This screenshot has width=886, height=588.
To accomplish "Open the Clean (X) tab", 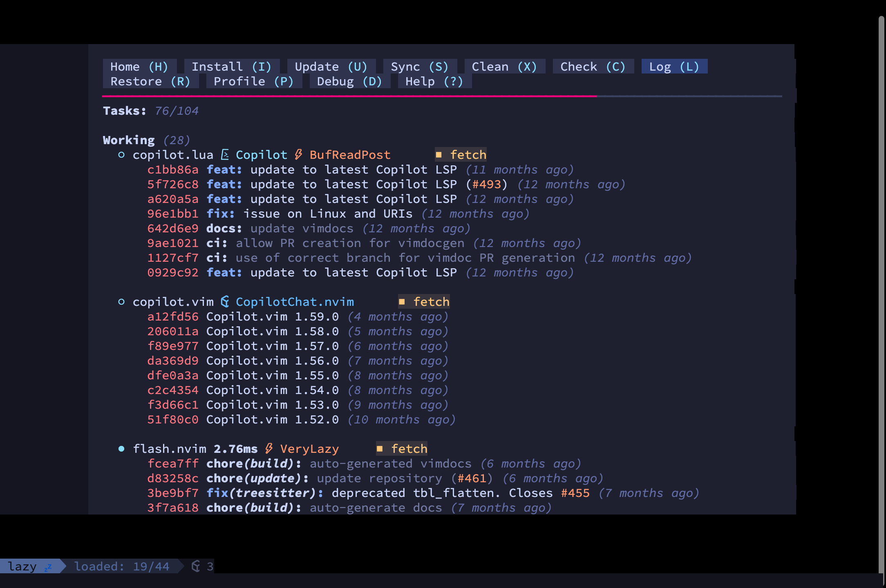I will pyautogui.click(x=505, y=67).
